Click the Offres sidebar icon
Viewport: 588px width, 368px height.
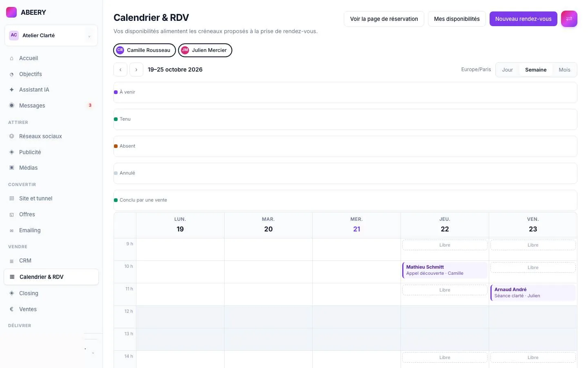click(x=11, y=215)
